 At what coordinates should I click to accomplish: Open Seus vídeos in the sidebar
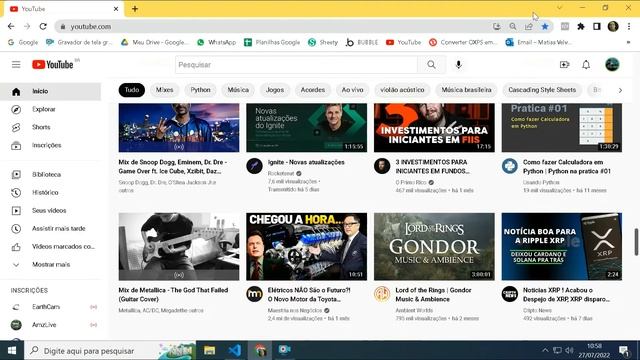(x=51, y=211)
